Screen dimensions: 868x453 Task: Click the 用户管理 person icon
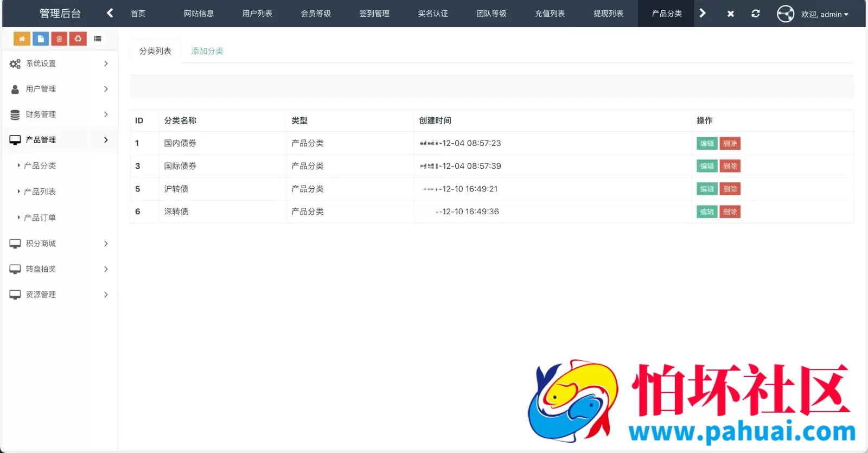point(15,89)
